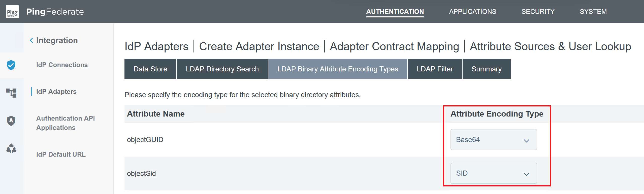
Task: Open IdP Default URL link
Action: pyautogui.click(x=61, y=154)
